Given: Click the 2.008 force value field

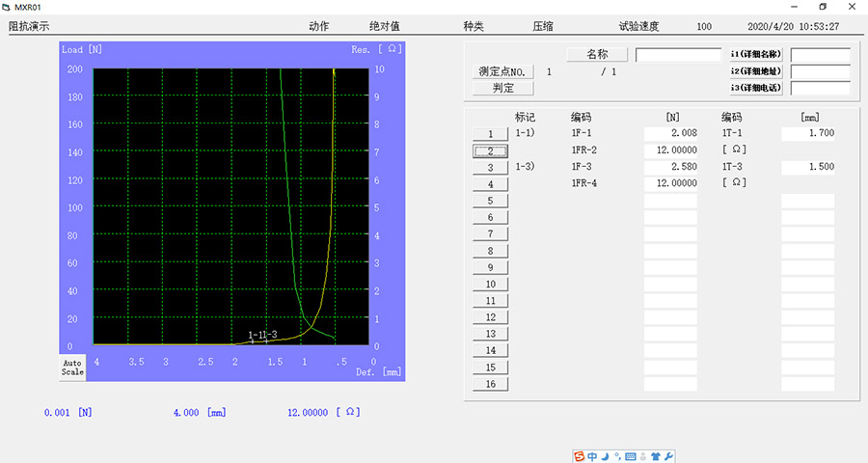Looking at the screenshot, I should (670, 133).
